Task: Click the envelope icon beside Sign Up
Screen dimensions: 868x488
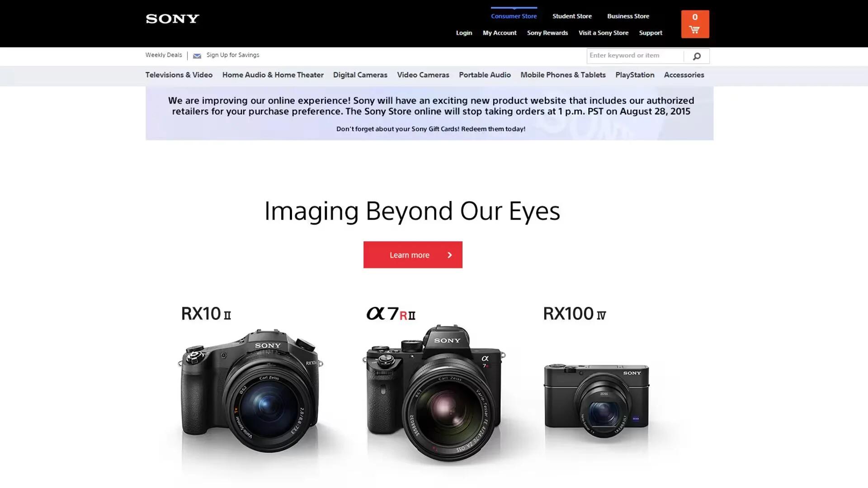Action: pyautogui.click(x=197, y=56)
